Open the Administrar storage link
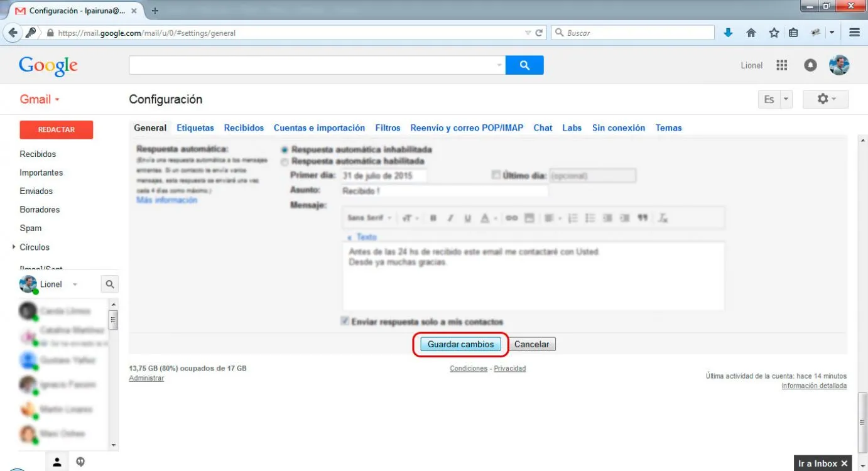This screenshot has width=868, height=471. coord(146,378)
